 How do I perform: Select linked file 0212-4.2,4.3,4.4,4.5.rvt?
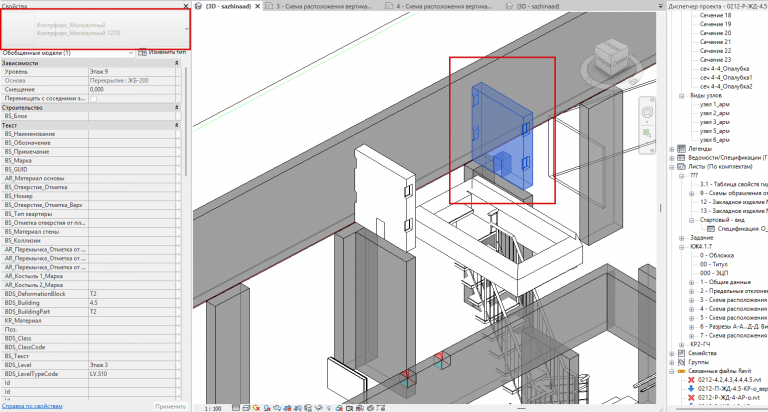pyautogui.click(x=729, y=380)
